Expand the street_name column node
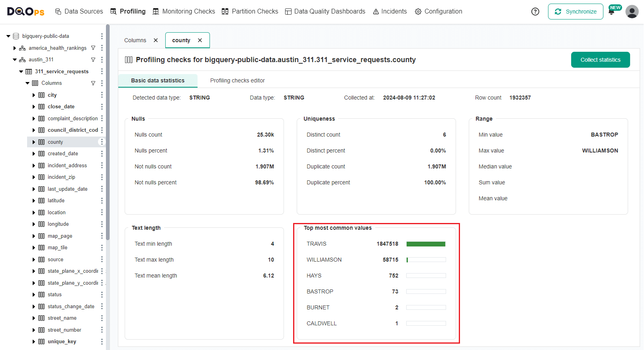 pos(34,318)
